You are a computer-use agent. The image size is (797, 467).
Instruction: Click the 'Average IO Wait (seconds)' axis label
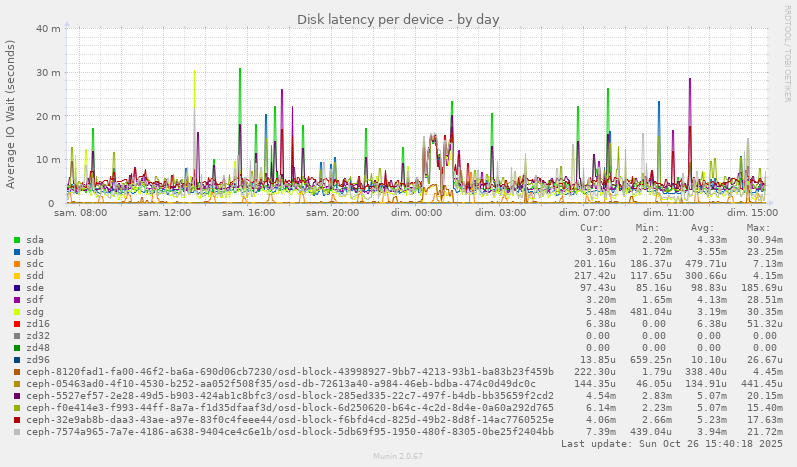coord(11,114)
